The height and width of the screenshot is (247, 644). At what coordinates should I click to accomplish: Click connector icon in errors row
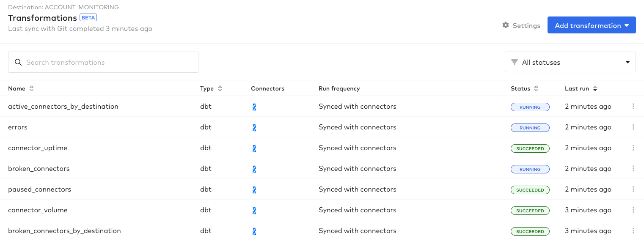tap(254, 128)
